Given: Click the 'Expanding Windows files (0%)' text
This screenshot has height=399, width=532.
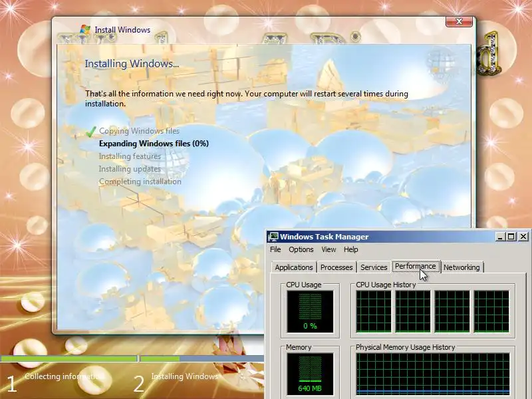Looking at the screenshot, I should (154, 144).
